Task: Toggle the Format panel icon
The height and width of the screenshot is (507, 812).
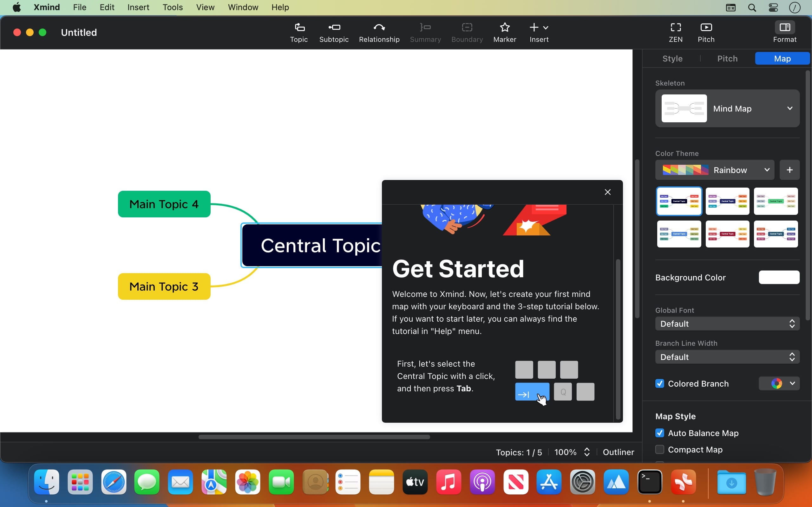Action: click(x=784, y=33)
